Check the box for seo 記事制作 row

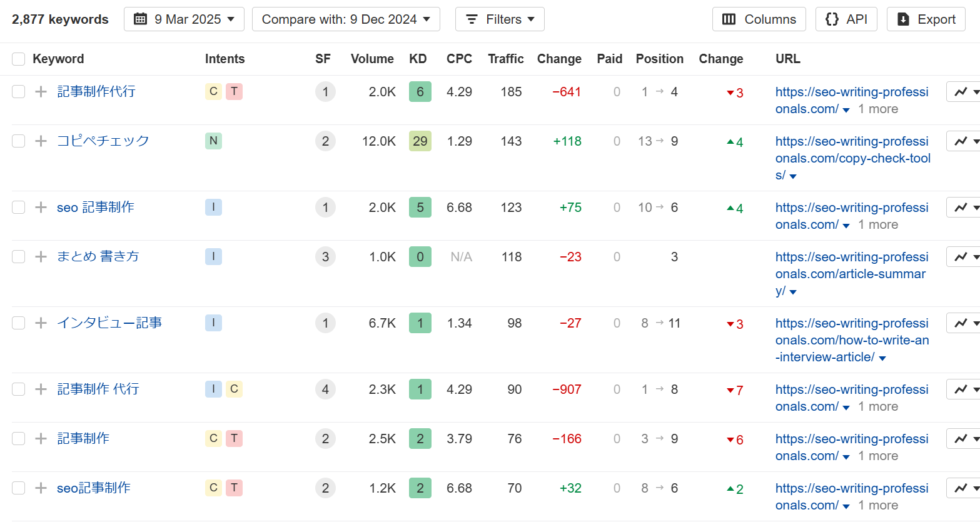pyautogui.click(x=19, y=208)
